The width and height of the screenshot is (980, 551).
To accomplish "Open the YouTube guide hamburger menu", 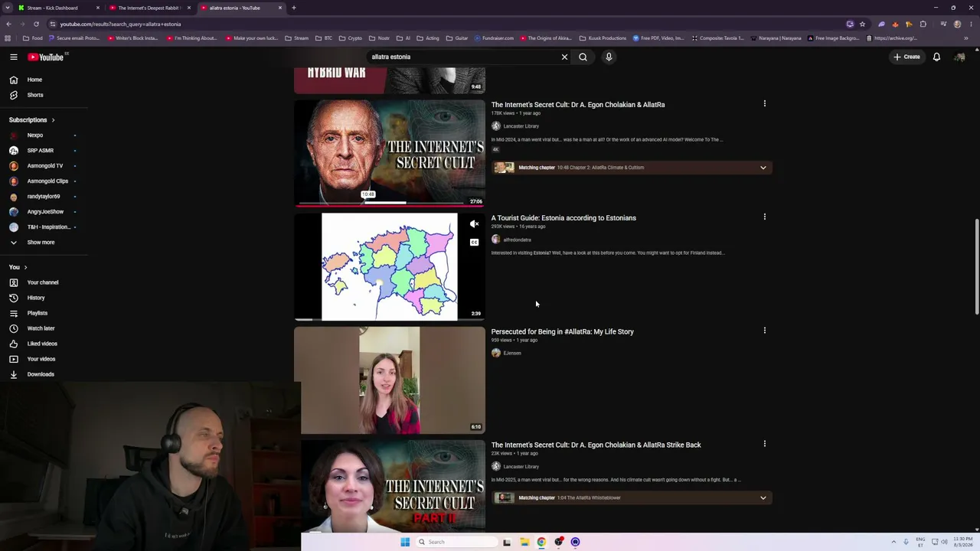I will pos(14,57).
